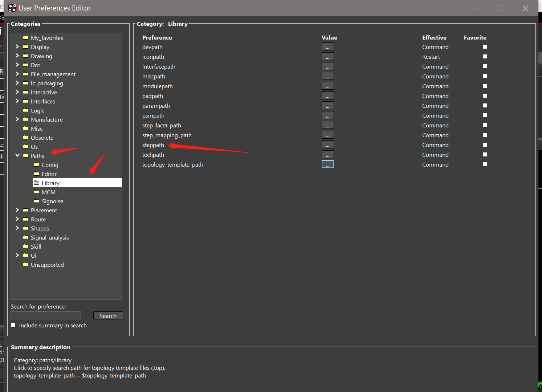Select the Skill category
This screenshot has width=542, height=392.
pyautogui.click(x=36, y=246)
